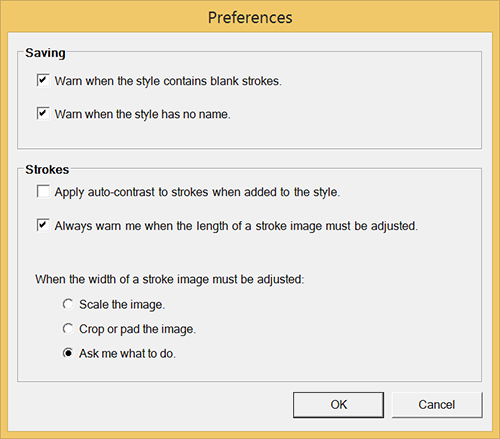
Task: Click the 'Ask me what to do.' label text
Action: [127, 354]
